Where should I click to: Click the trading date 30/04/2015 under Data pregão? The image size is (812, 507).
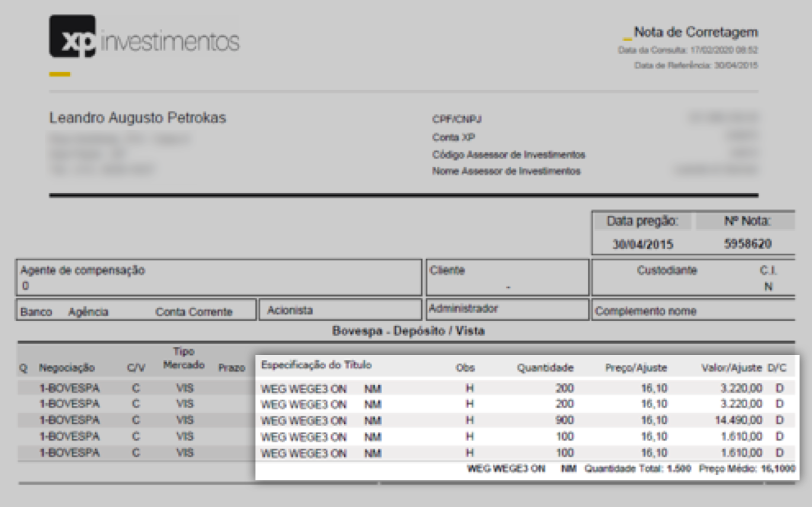click(x=642, y=244)
